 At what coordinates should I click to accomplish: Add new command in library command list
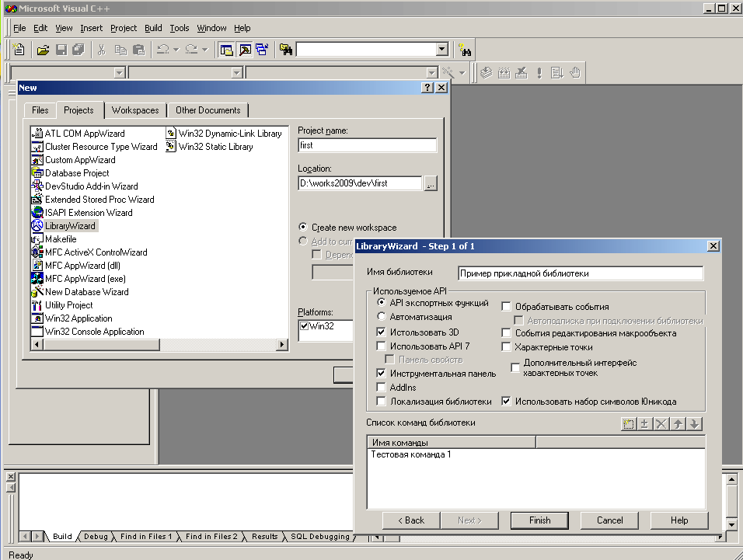pos(629,423)
